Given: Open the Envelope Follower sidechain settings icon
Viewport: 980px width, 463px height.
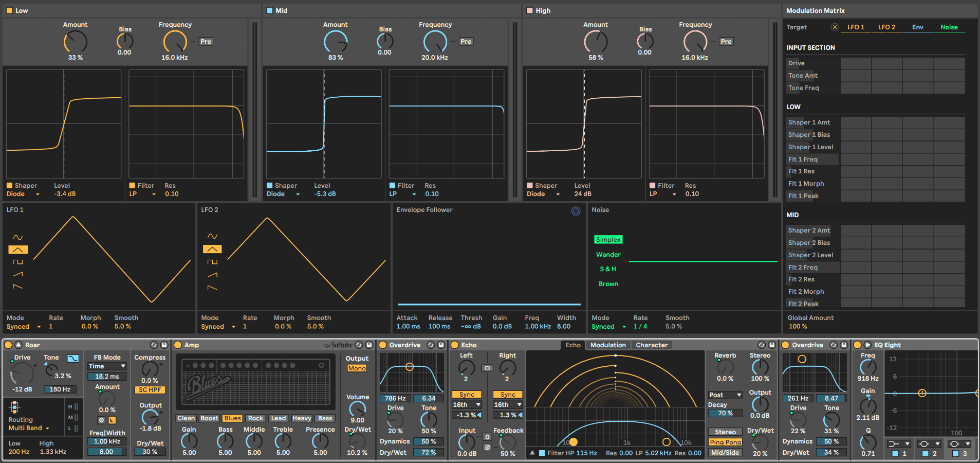Looking at the screenshot, I should pos(576,211).
